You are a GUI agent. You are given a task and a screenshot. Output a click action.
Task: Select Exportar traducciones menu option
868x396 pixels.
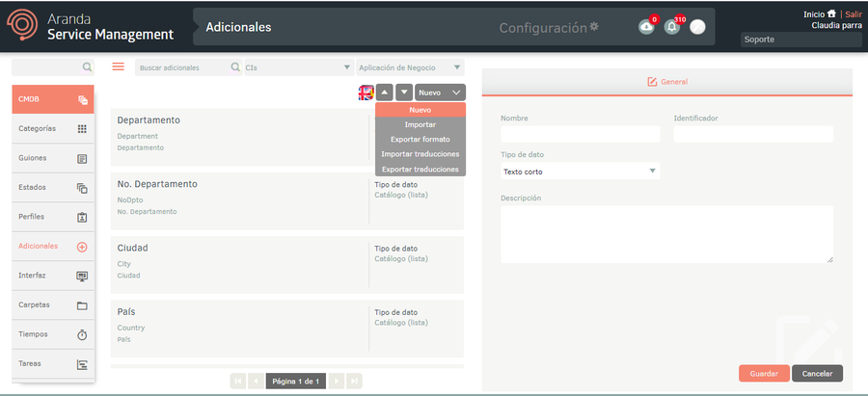pyautogui.click(x=420, y=170)
